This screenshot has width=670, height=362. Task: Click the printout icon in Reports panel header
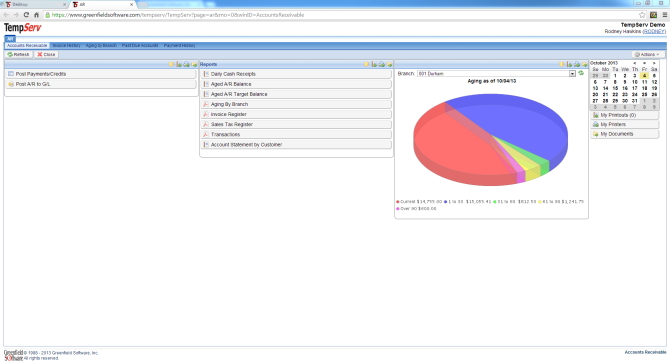click(x=374, y=64)
